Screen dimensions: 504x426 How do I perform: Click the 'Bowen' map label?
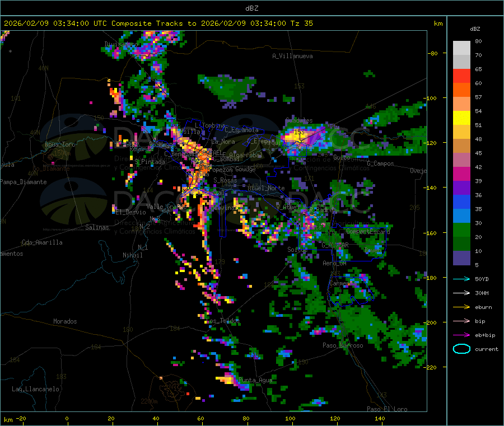tap(373, 250)
